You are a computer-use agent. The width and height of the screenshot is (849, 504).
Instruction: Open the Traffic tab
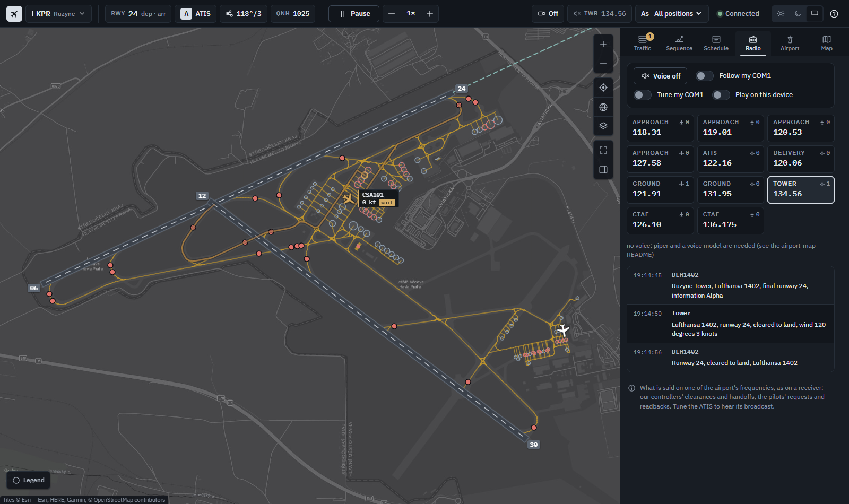pos(643,43)
